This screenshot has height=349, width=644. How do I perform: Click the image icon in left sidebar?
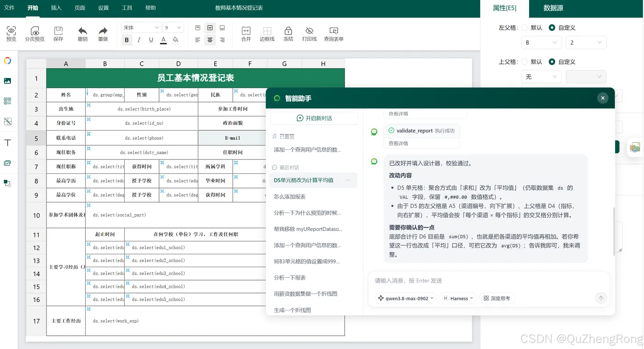[7, 81]
